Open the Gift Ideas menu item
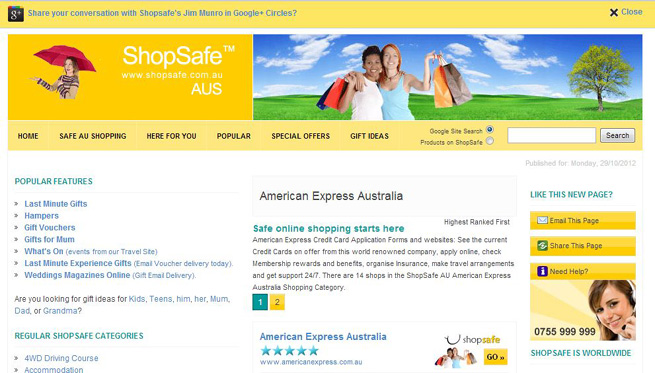Viewport: 655px width, 373px height. (x=369, y=136)
